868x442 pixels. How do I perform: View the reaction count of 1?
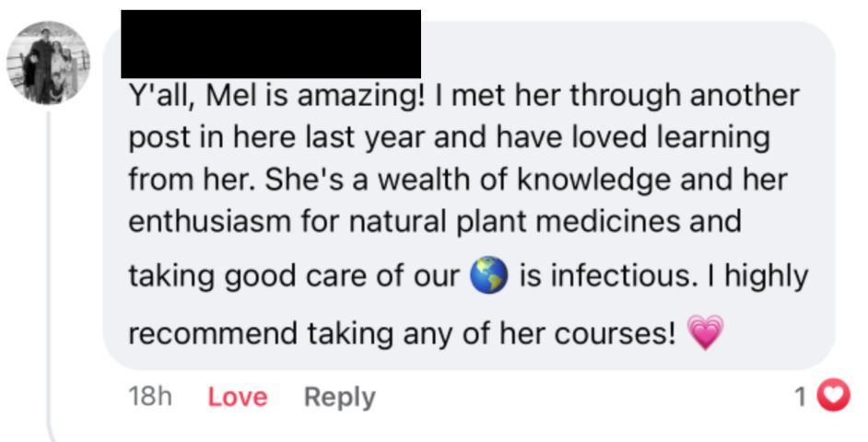click(801, 397)
